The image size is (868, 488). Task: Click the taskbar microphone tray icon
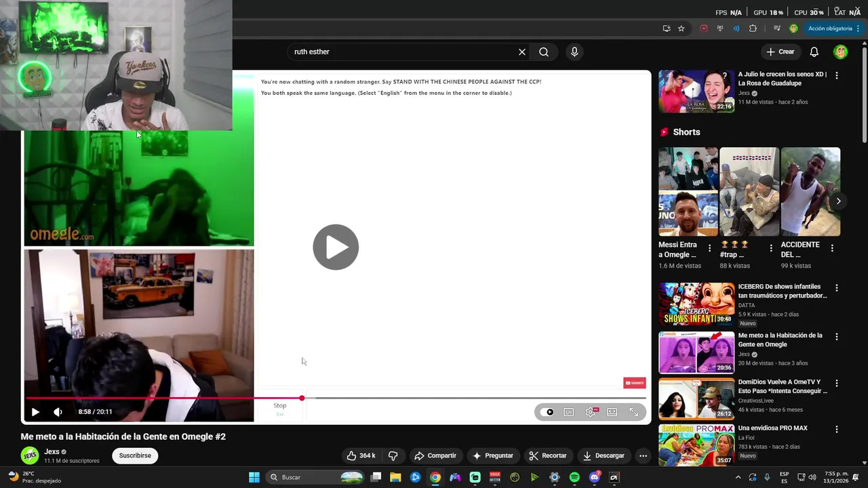[x=767, y=477]
